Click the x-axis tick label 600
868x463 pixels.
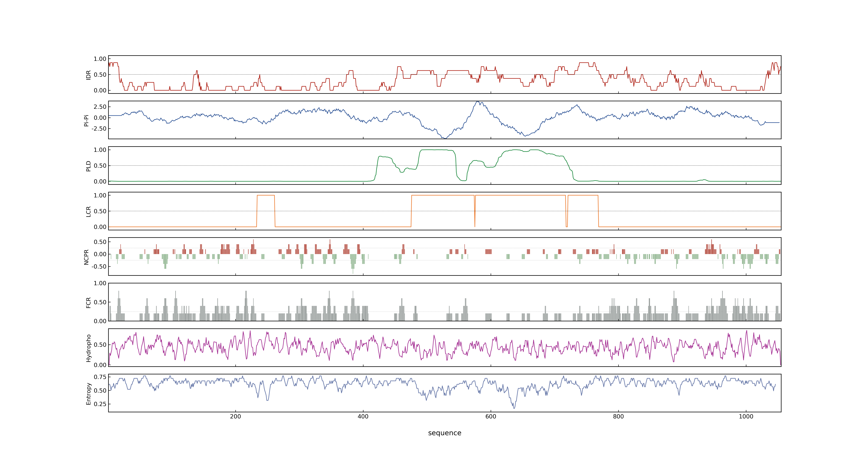click(x=491, y=416)
